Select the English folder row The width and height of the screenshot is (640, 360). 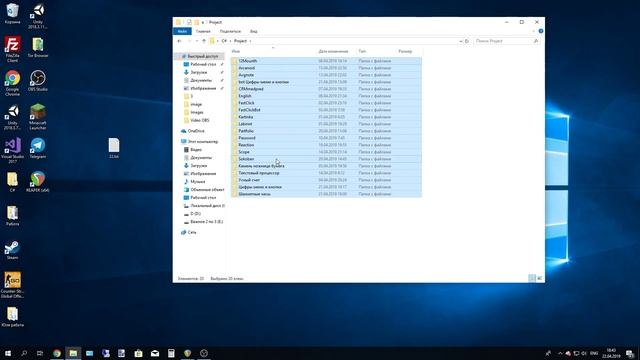tap(326, 96)
